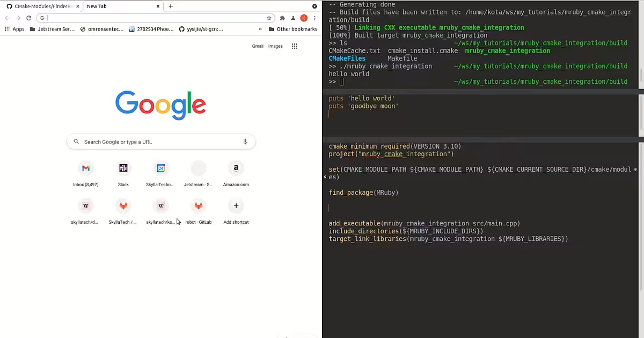Open the yysijie/st-gcn bookmark

point(201,29)
